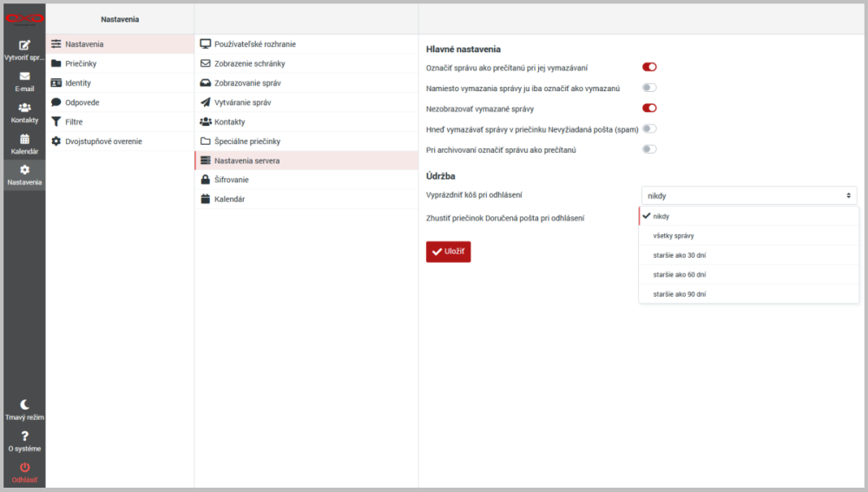Click calendar icon beside Kalendár section
The height and width of the screenshot is (492, 868).
pos(206,199)
